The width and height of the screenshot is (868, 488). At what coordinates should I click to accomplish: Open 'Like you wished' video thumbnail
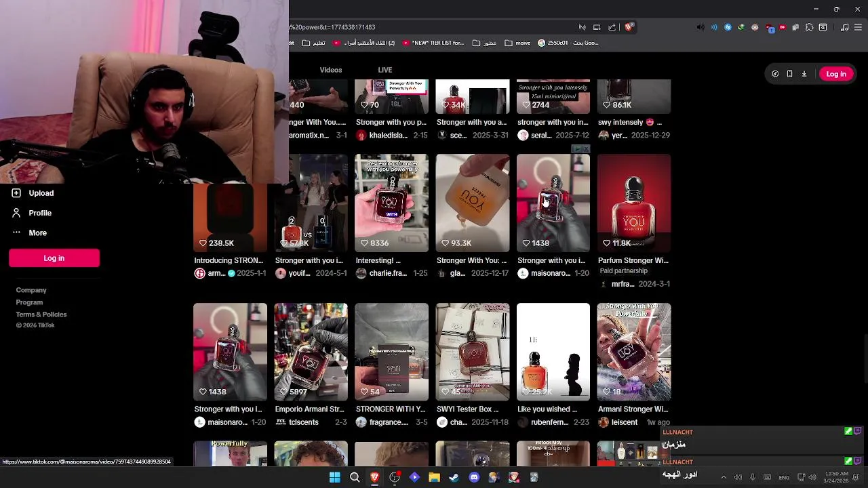[553, 352]
